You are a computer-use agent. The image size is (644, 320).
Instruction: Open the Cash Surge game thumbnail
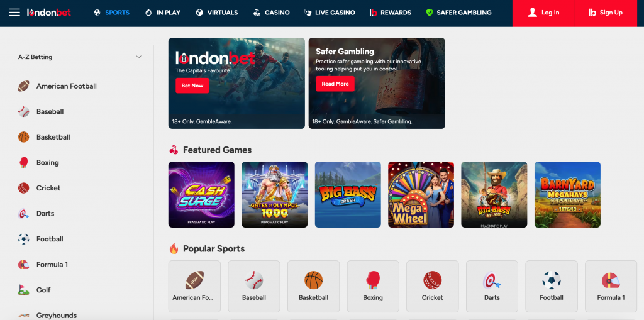pos(201,194)
